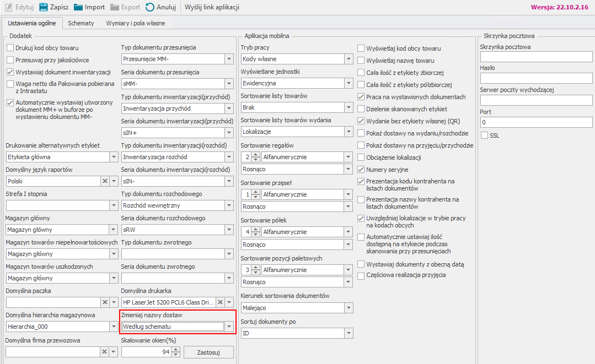The image size is (595, 364).
Task: Enable Drukuj kod obcy towaru checkbox
Action: (x=10, y=48)
